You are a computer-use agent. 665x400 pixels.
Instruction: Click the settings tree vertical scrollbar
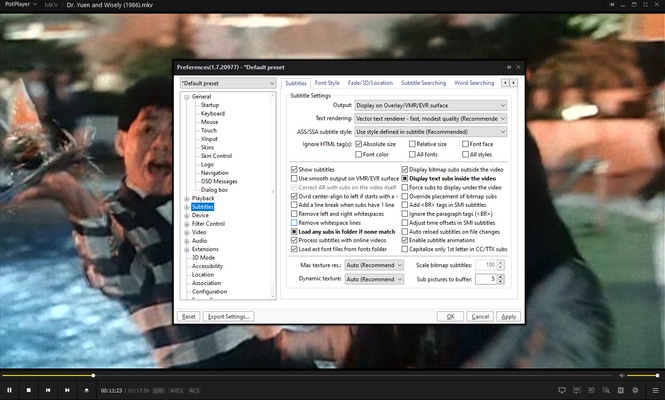click(273, 196)
